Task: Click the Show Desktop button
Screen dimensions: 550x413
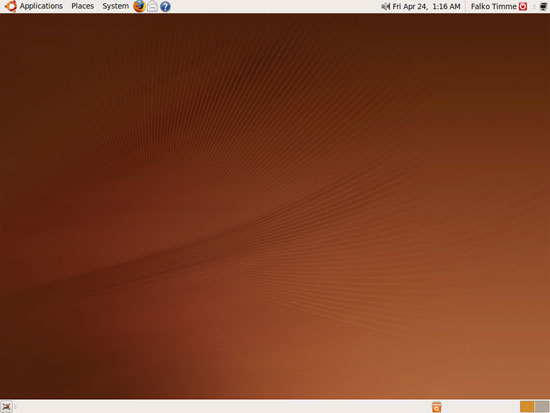Action: 6,407
